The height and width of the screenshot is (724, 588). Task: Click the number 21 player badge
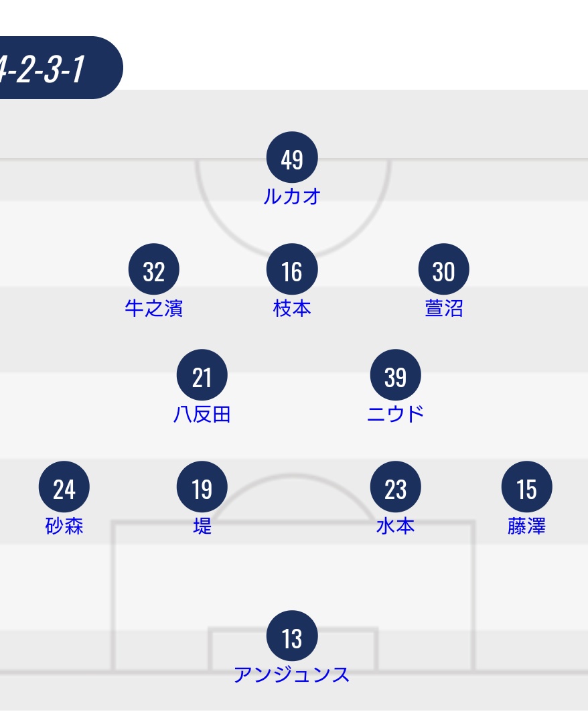click(x=202, y=375)
